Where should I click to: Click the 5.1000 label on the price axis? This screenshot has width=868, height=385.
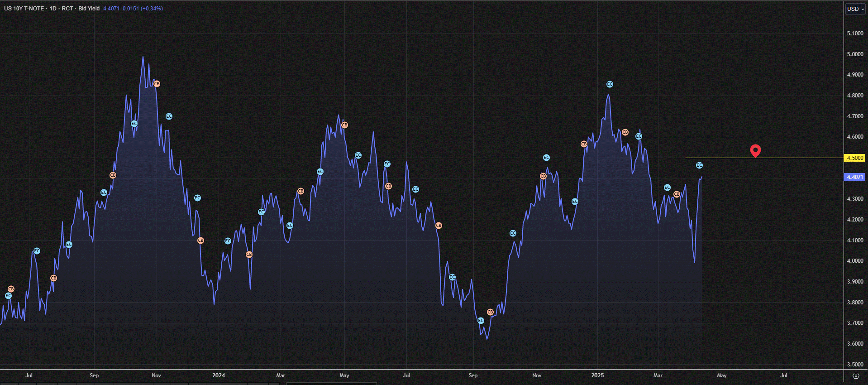[855, 34]
